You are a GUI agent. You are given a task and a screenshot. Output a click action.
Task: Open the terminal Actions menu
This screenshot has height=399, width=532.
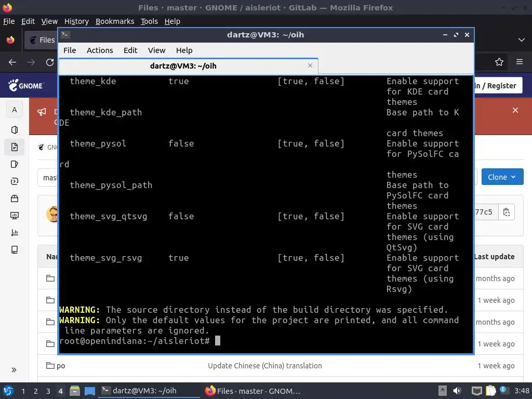[100, 50]
